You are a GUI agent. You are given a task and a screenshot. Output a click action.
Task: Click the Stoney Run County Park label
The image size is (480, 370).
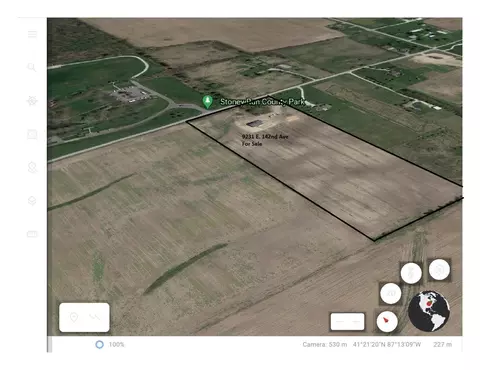(x=262, y=102)
